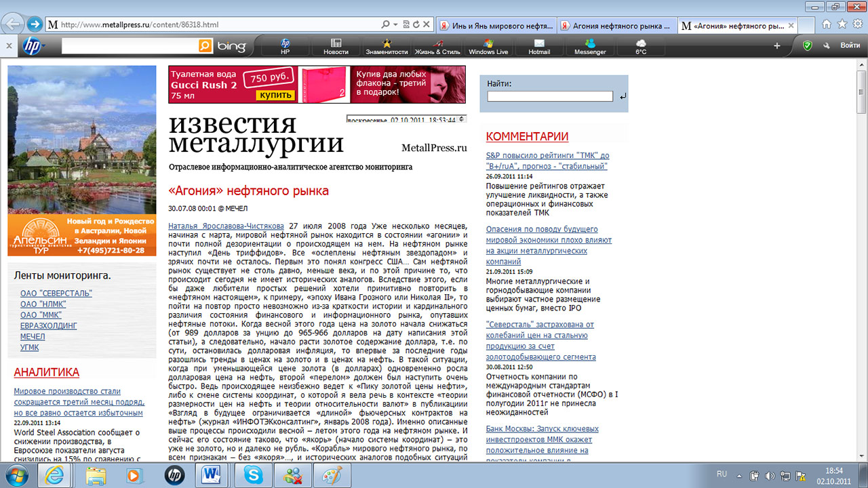
Task: Open '"Северсталь" застрахована от колебаний цен' article
Action: pos(541,341)
